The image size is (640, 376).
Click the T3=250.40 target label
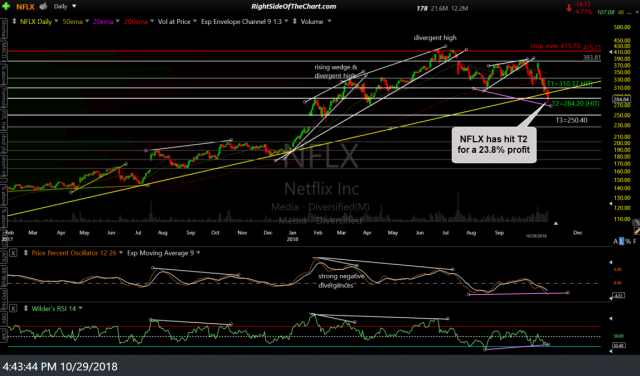[571, 120]
